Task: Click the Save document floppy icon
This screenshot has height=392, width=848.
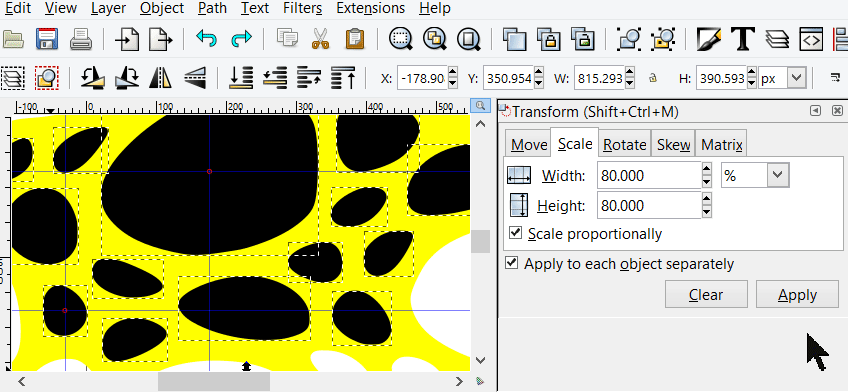Action: click(x=47, y=39)
